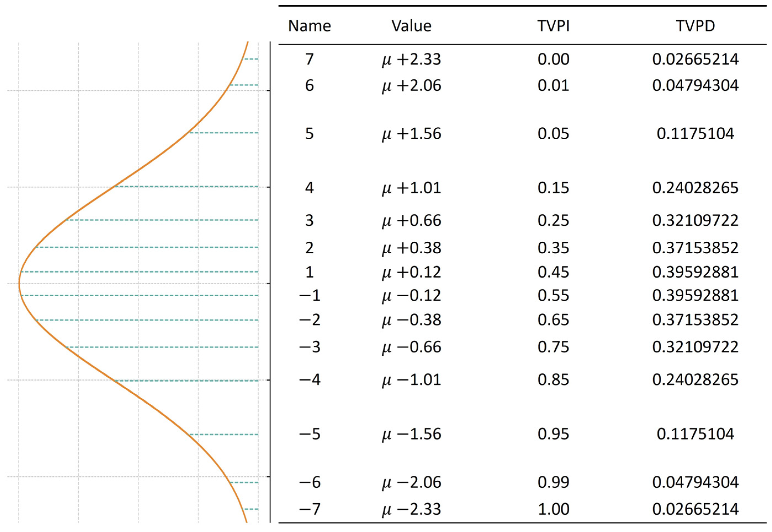Select the μ +2.33 value cell

(x=411, y=59)
